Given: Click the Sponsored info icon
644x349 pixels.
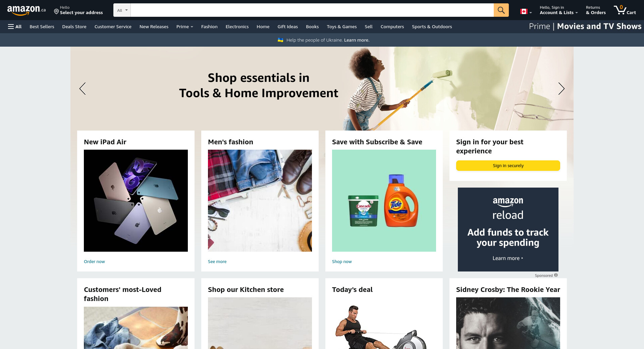Looking at the screenshot, I should tap(556, 275).
